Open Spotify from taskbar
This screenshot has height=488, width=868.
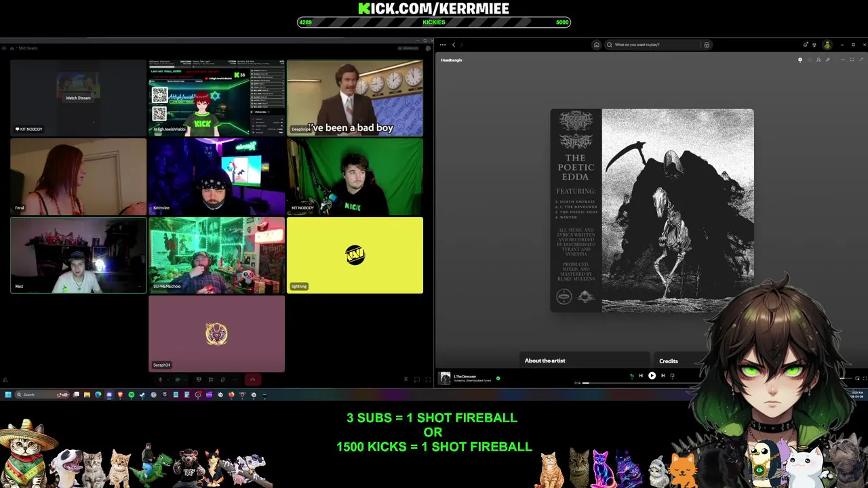pos(132,394)
